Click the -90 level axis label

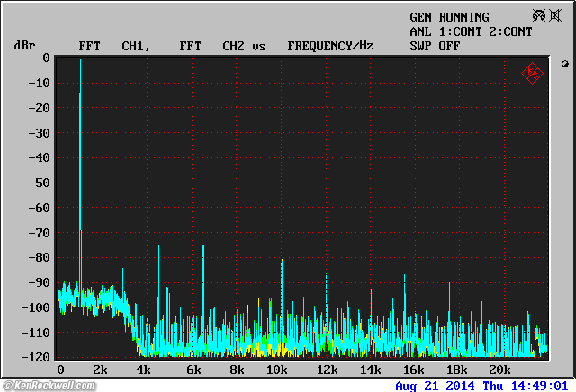39,282
